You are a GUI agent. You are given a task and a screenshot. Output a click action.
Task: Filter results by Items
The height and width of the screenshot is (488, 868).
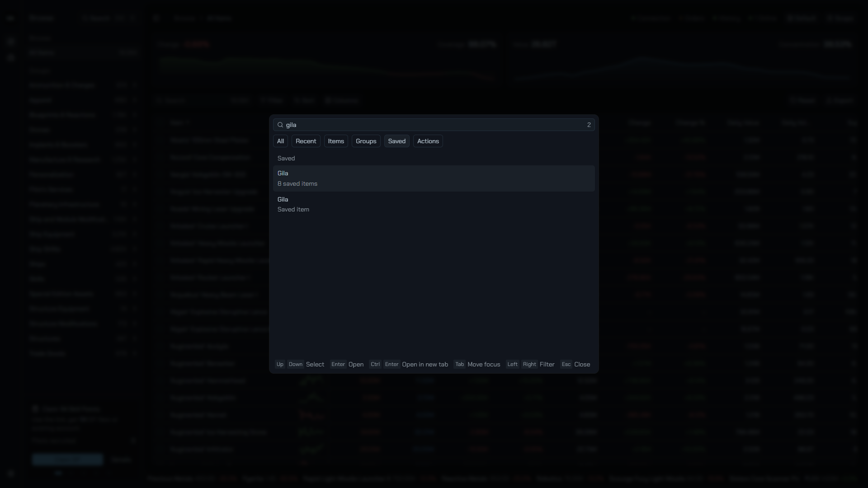point(336,141)
